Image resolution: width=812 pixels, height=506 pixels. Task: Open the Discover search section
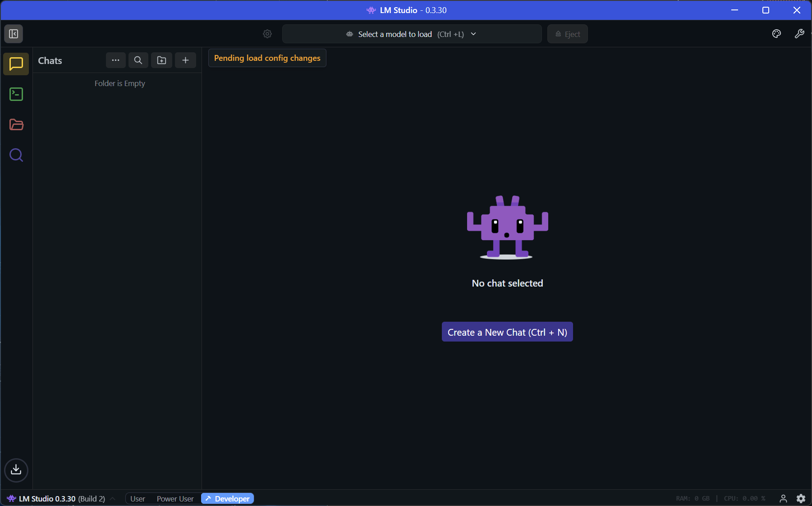pyautogui.click(x=16, y=155)
